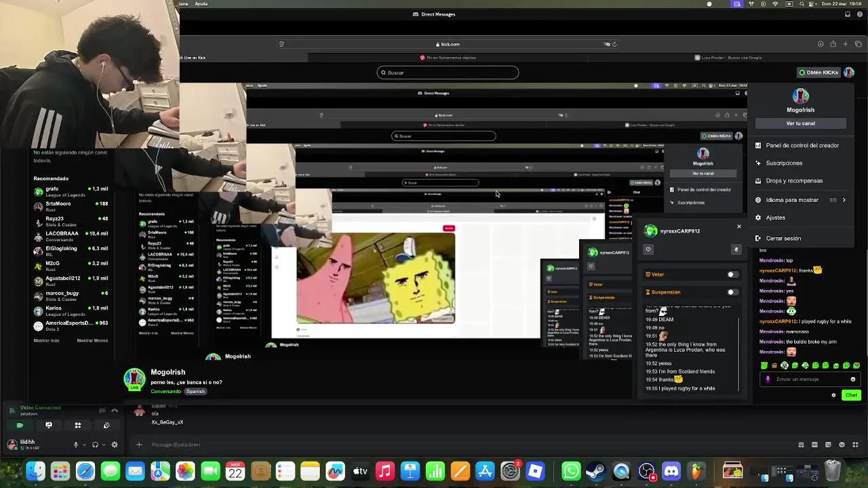Click Conversando category link under Mogolrish

point(166,391)
